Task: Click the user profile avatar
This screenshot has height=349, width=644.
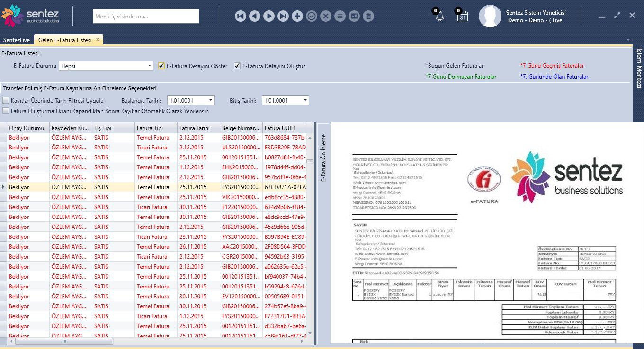Action: [x=490, y=16]
